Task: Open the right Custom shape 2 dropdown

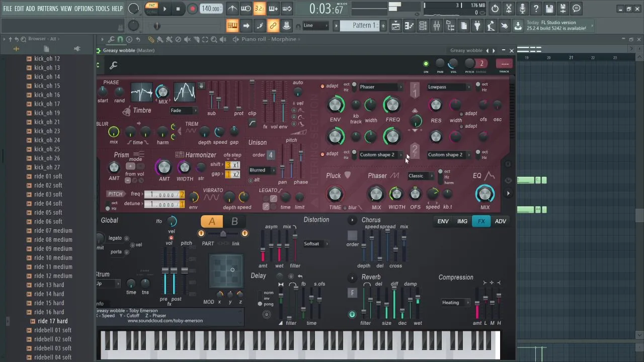Action: [x=449, y=155]
